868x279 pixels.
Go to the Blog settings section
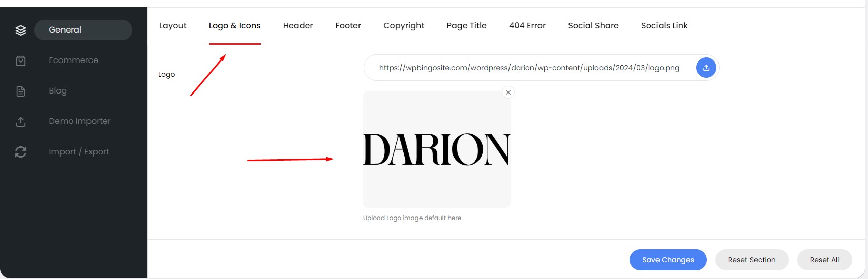[x=57, y=91]
